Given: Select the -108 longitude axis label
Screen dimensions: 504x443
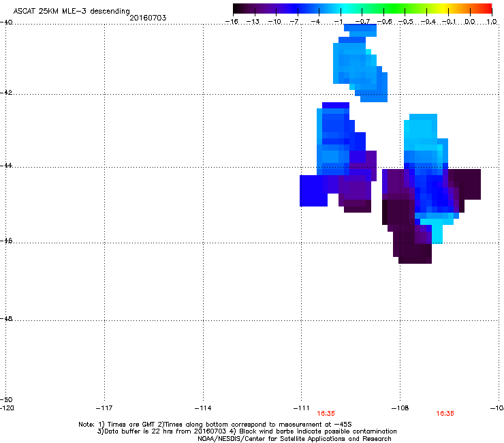Looking at the screenshot, I should tap(400, 408).
